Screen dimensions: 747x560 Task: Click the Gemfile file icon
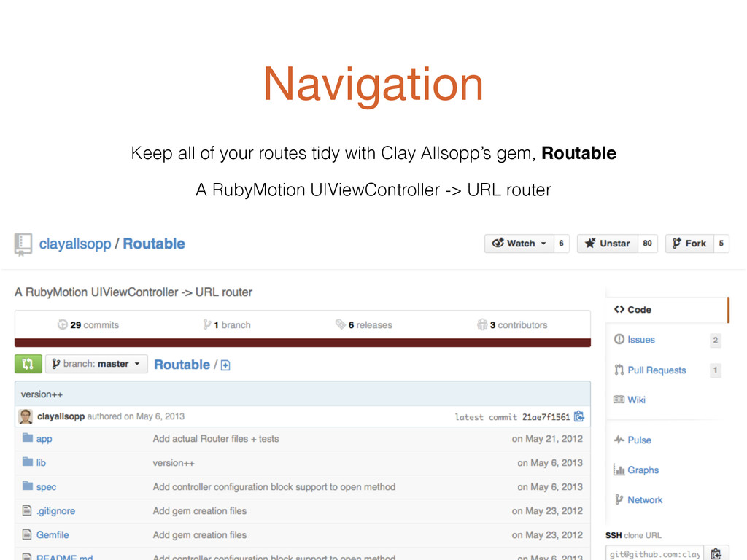pos(27,534)
